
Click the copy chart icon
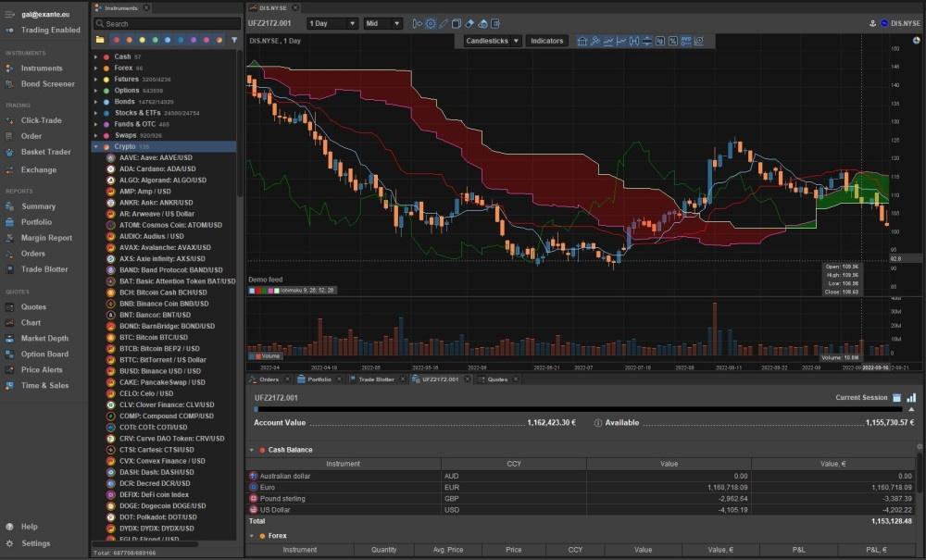457,24
